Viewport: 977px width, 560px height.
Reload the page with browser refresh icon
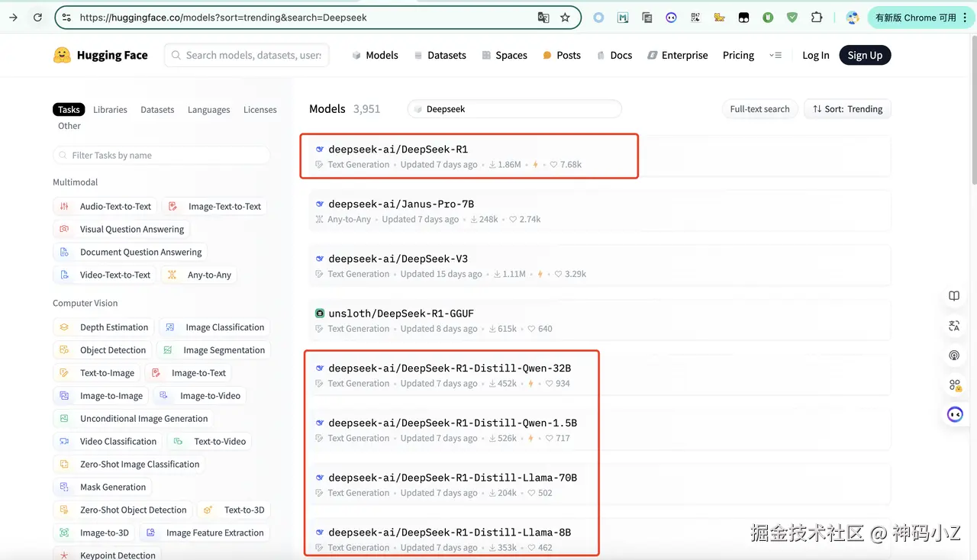(37, 17)
